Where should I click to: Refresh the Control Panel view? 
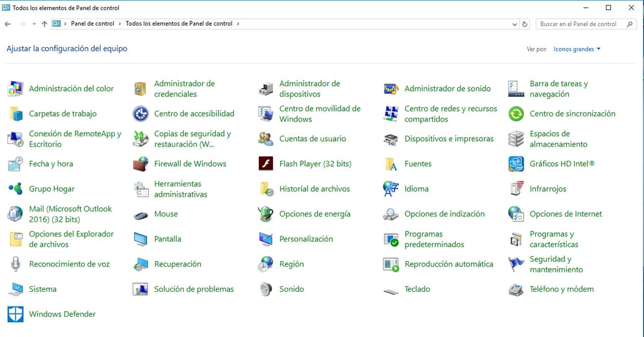[525, 24]
